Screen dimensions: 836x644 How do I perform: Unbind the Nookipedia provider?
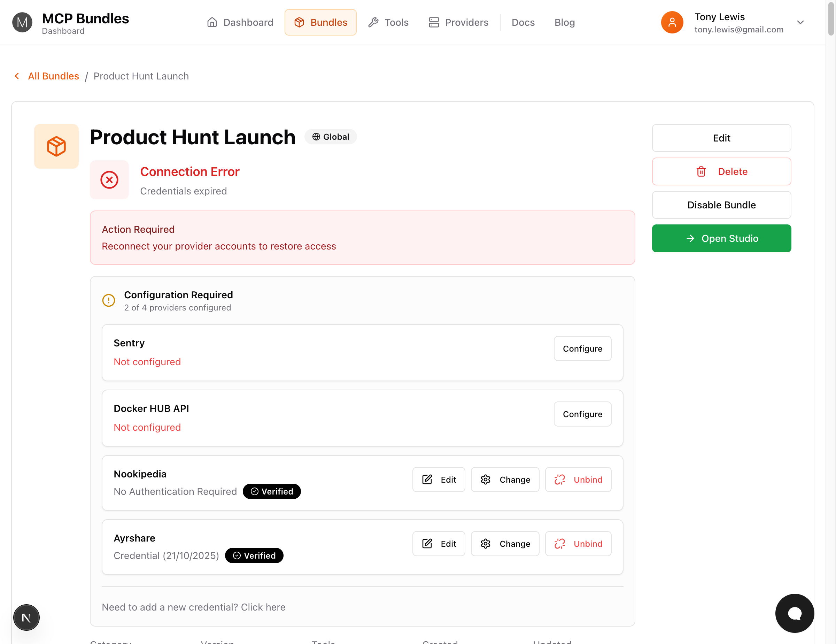[578, 480]
